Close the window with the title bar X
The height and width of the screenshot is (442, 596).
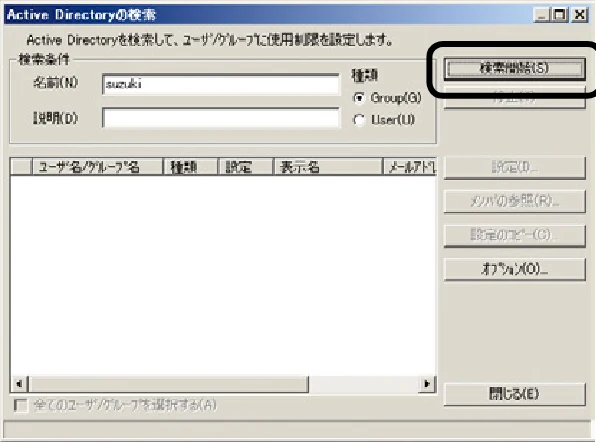(x=580, y=15)
